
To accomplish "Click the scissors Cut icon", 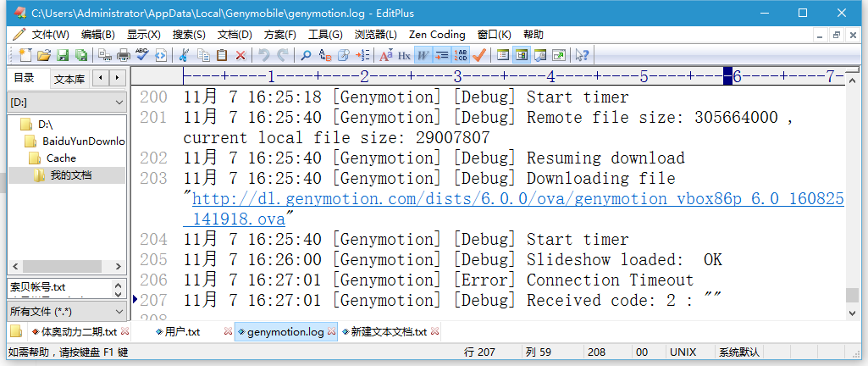I will [x=183, y=55].
